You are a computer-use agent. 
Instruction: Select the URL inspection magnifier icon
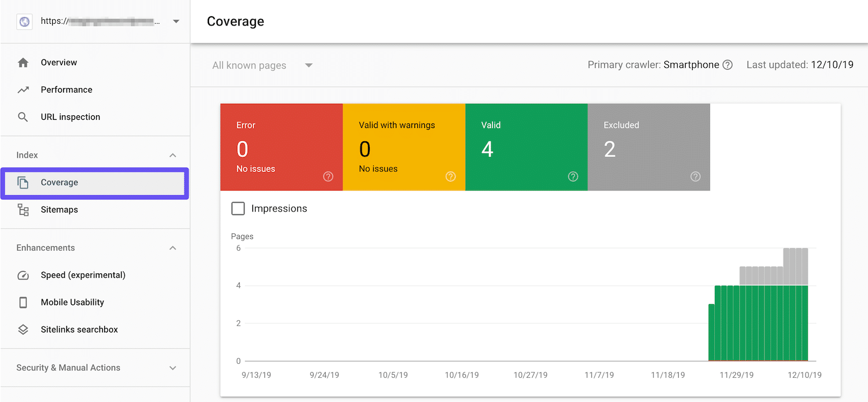23,116
